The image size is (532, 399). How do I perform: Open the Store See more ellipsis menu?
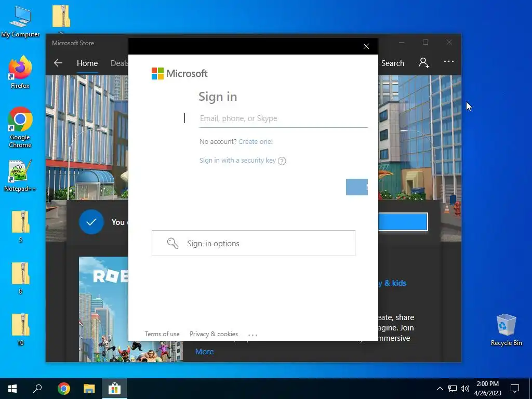coord(449,61)
